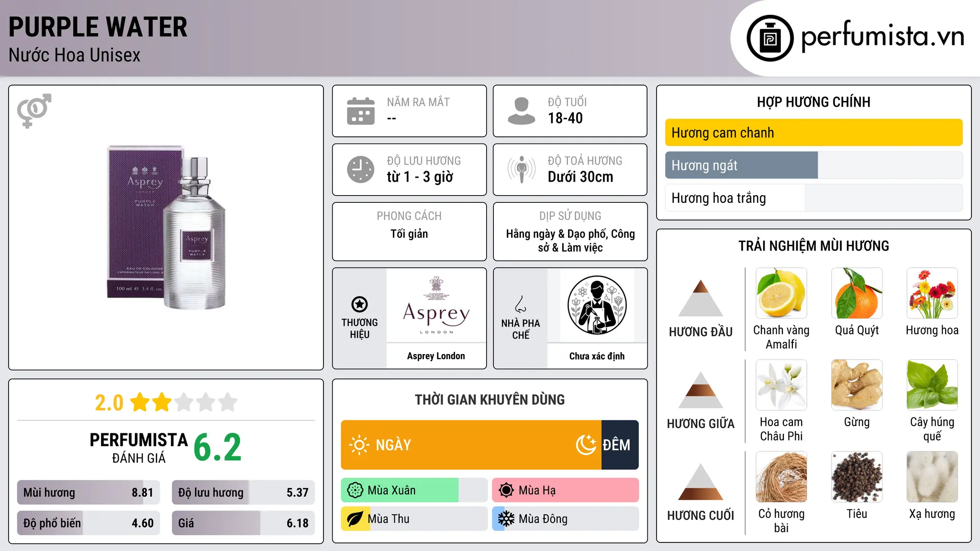Click the Độ lưu hương 5.37 score bar
Screen dimensions: 980x551
[243, 492]
